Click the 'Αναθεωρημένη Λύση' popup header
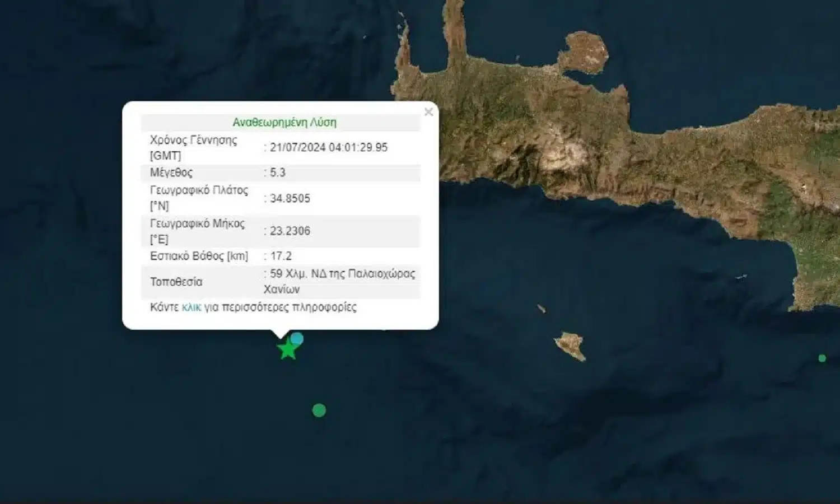 pyautogui.click(x=284, y=122)
